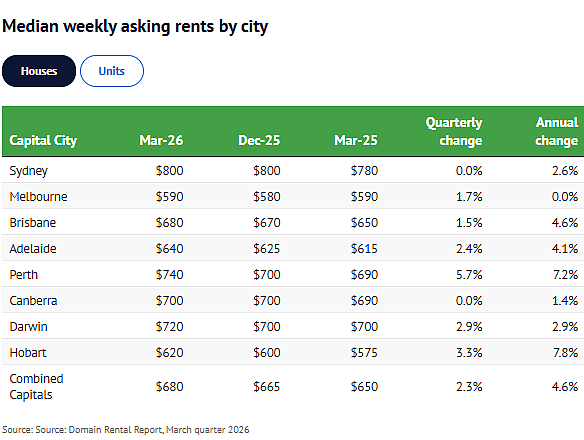Click the Quarterly change column header
The width and height of the screenshot is (584, 440).
coord(454,132)
